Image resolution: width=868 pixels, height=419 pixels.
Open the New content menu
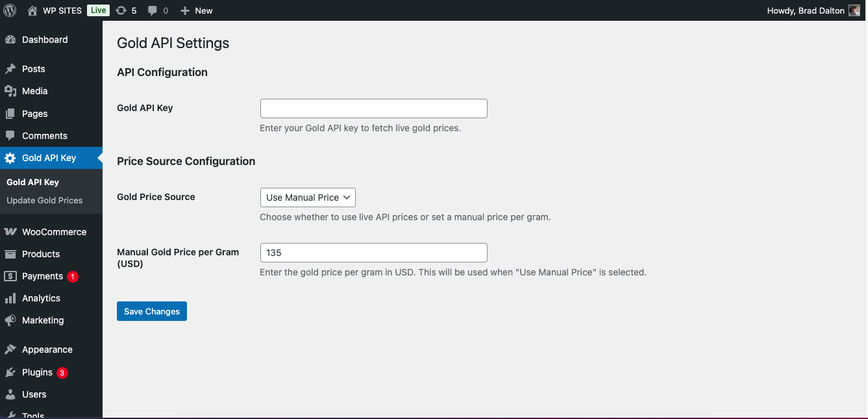(x=197, y=10)
